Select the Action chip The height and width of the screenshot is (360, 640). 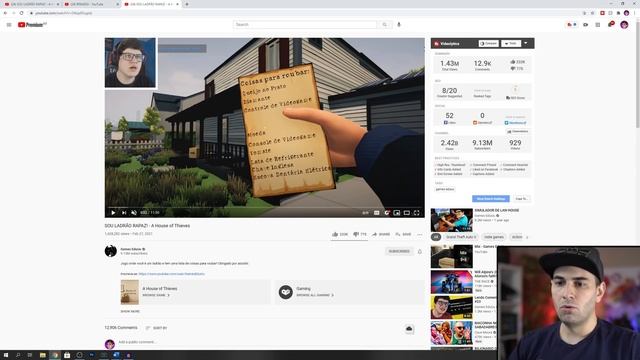pos(517,237)
